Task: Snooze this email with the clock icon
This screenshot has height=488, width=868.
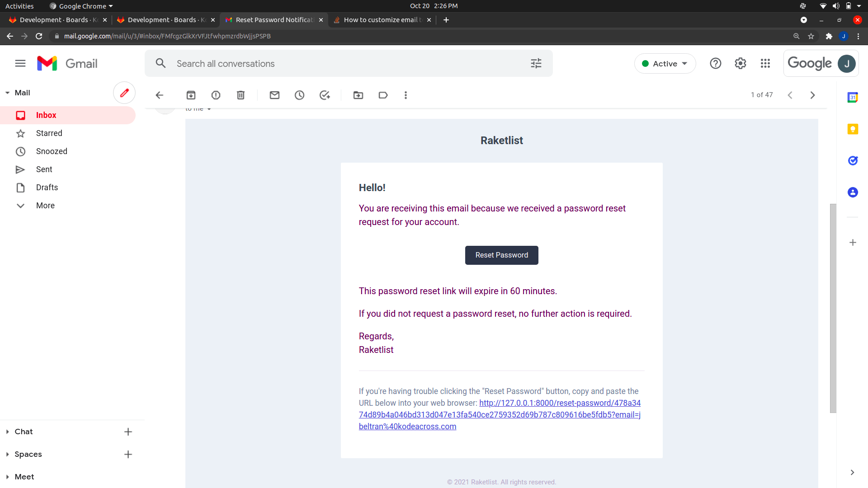Action: (299, 95)
